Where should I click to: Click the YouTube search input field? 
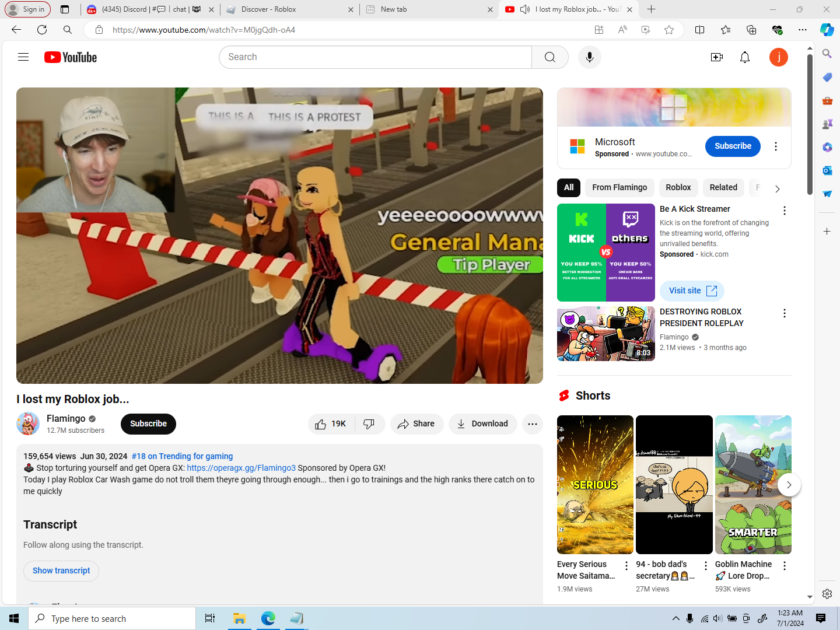tap(375, 57)
